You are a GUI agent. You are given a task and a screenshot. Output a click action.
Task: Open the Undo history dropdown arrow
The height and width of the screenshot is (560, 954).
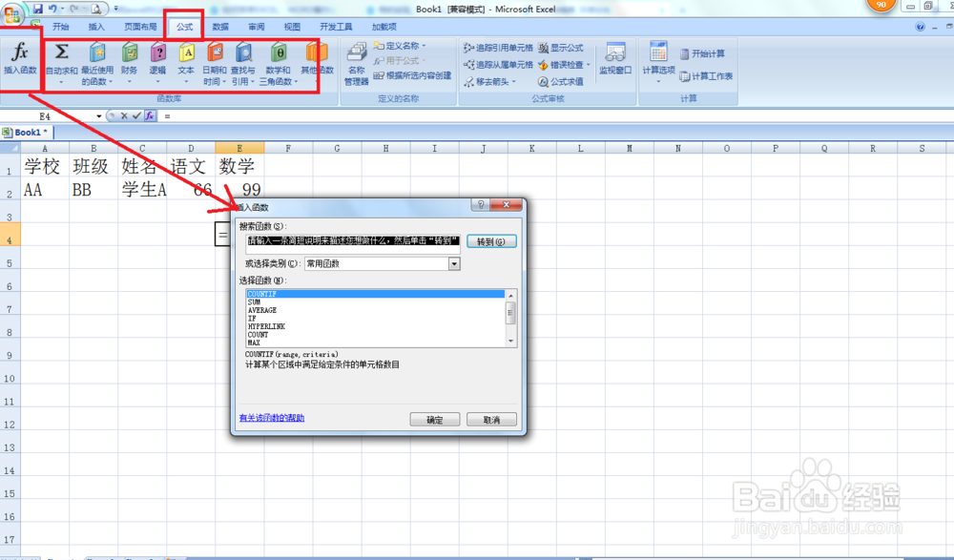(62, 9)
